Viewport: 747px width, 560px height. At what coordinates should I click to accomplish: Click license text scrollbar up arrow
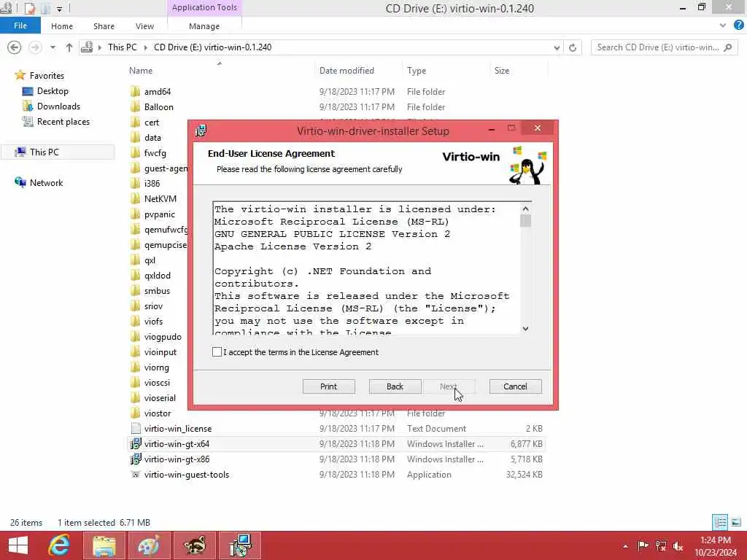(525, 209)
